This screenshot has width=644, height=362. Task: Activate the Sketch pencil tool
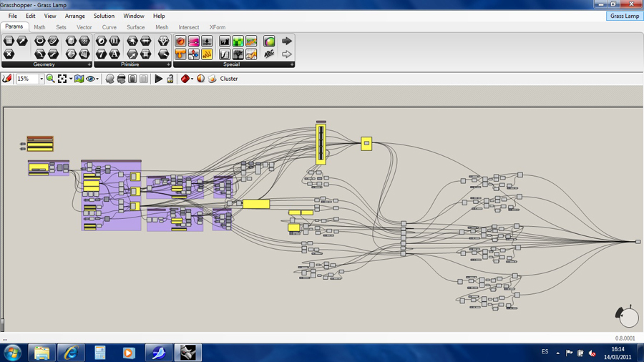point(7,79)
